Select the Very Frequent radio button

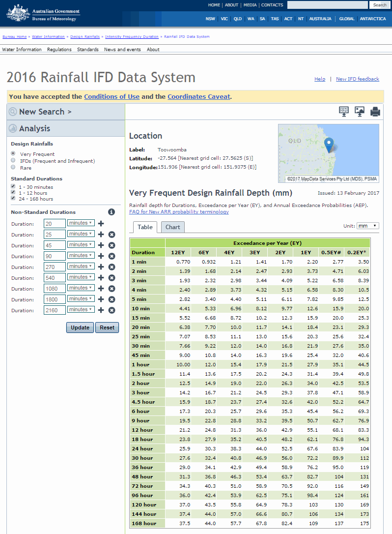click(13, 153)
